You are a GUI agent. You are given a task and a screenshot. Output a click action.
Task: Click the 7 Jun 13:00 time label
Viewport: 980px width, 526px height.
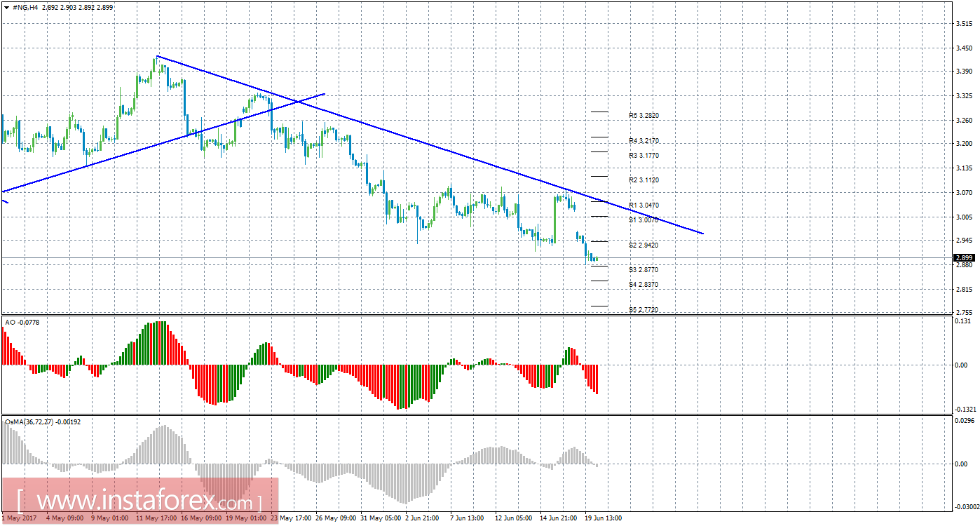(x=468, y=518)
